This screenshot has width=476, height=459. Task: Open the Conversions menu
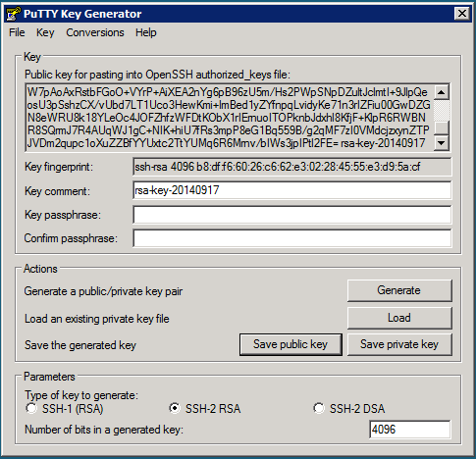click(x=95, y=32)
